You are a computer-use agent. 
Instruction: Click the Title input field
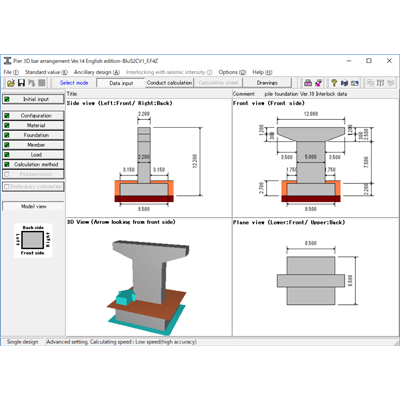tap(154, 94)
